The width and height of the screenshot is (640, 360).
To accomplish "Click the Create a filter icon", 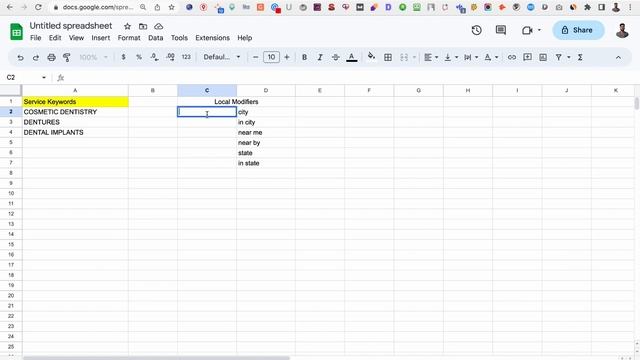I will click(x=558, y=58).
